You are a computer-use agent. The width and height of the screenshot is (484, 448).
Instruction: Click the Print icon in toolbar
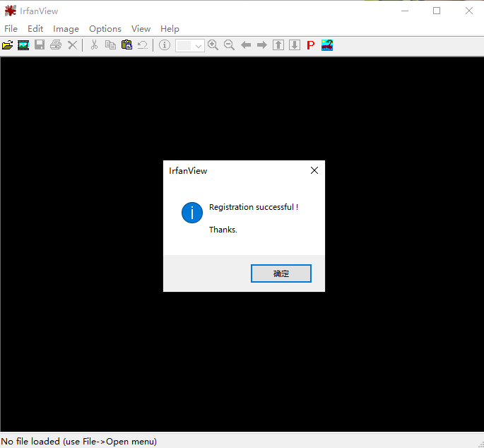click(x=56, y=45)
